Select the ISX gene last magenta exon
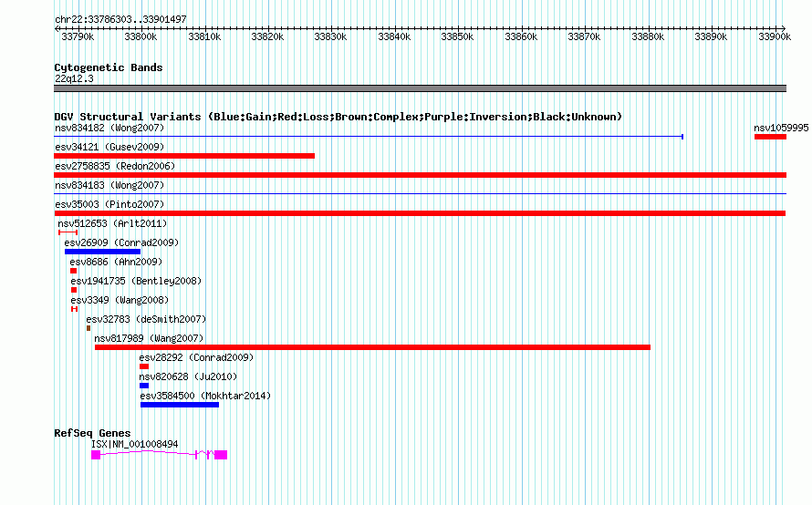This screenshot has height=505, width=812. click(x=221, y=455)
